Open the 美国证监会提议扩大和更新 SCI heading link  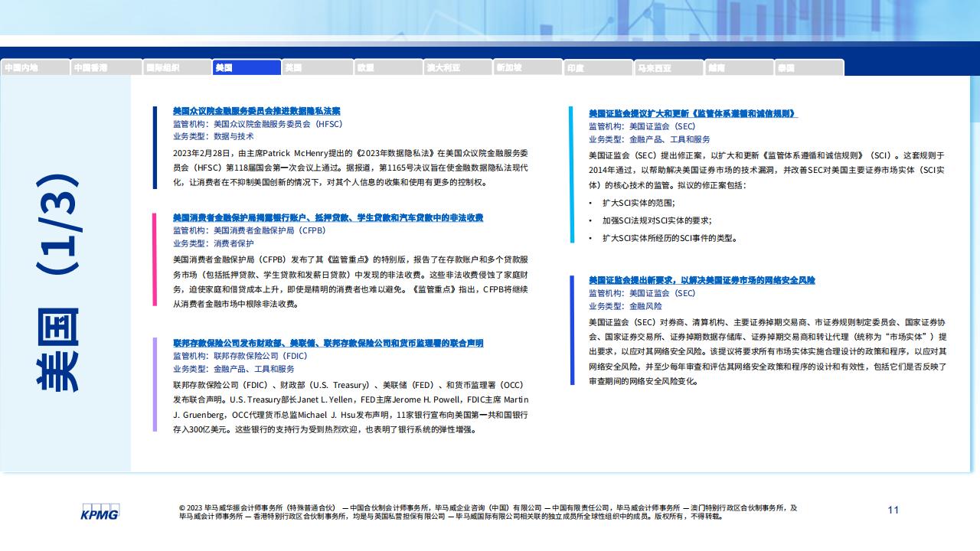click(693, 113)
